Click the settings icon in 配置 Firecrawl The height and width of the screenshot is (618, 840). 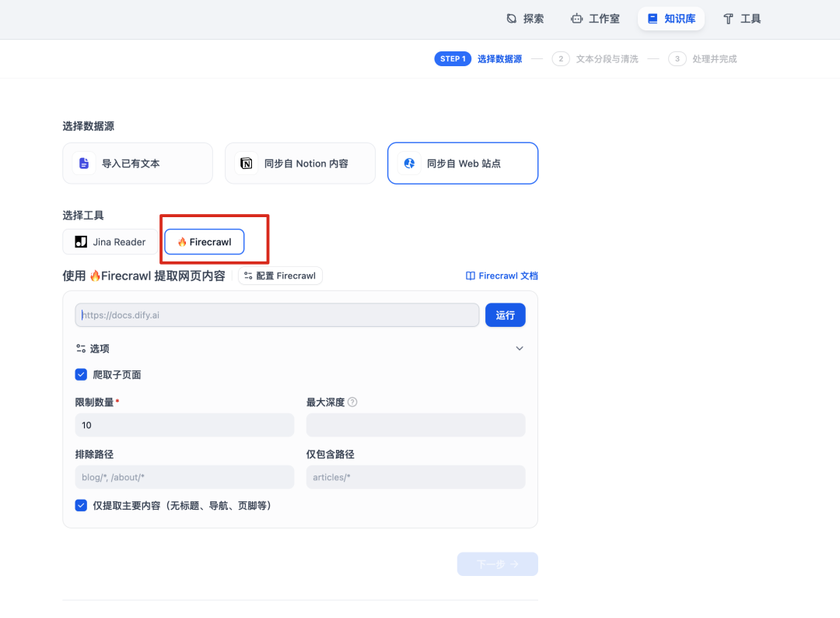tap(248, 276)
